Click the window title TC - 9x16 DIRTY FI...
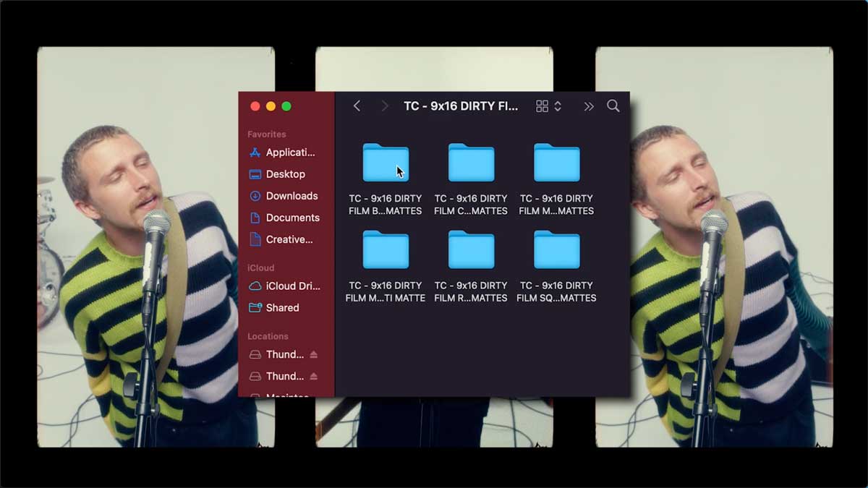 coord(461,106)
